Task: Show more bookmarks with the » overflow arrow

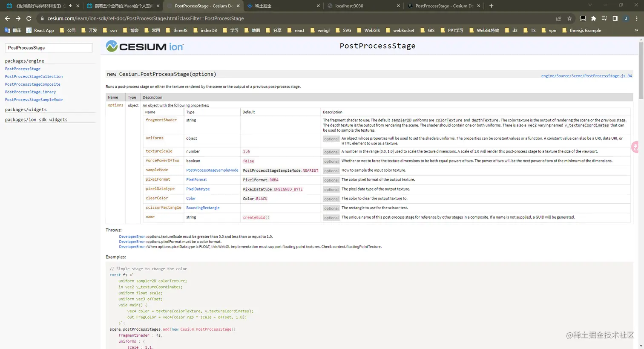Action: 636,30
